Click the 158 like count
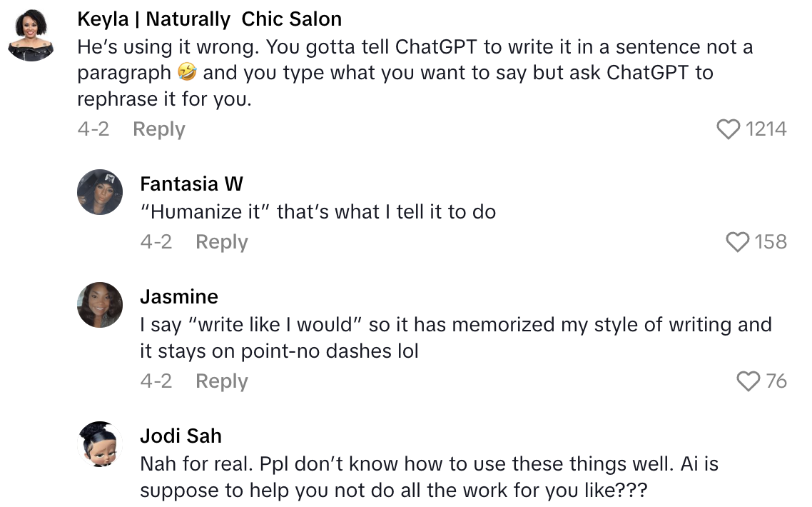This screenshot has height=507, width=812. click(x=771, y=242)
